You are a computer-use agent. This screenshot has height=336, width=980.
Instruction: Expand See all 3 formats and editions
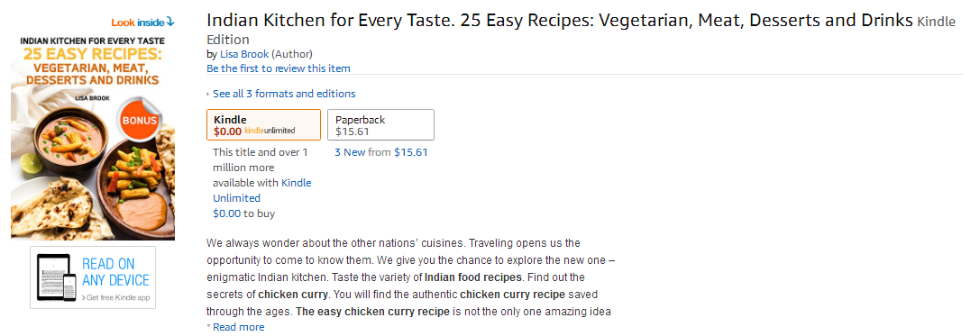click(x=284, y=94)
